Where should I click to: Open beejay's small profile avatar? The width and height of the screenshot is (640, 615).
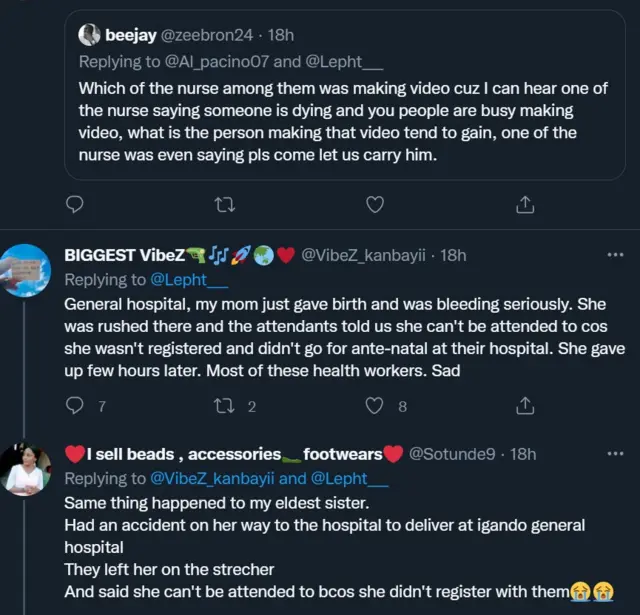(x=90, y=35)
